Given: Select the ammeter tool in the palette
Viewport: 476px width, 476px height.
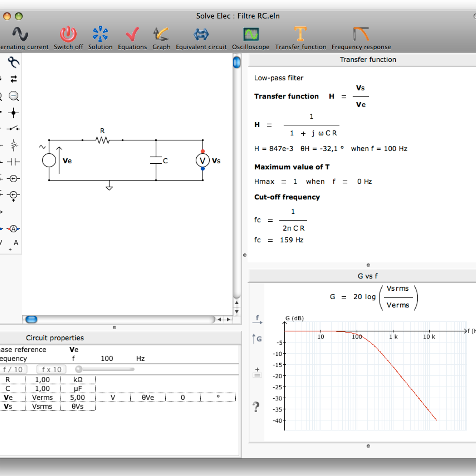Looking at the screenshot, I should [x=13, y=229].
